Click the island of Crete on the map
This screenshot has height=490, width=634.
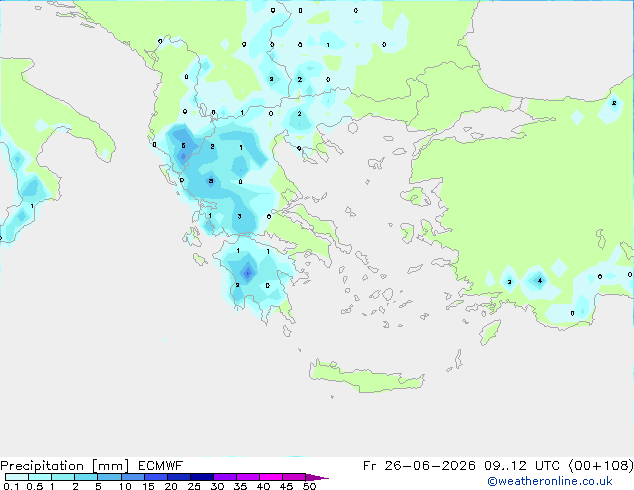[366, 378]
